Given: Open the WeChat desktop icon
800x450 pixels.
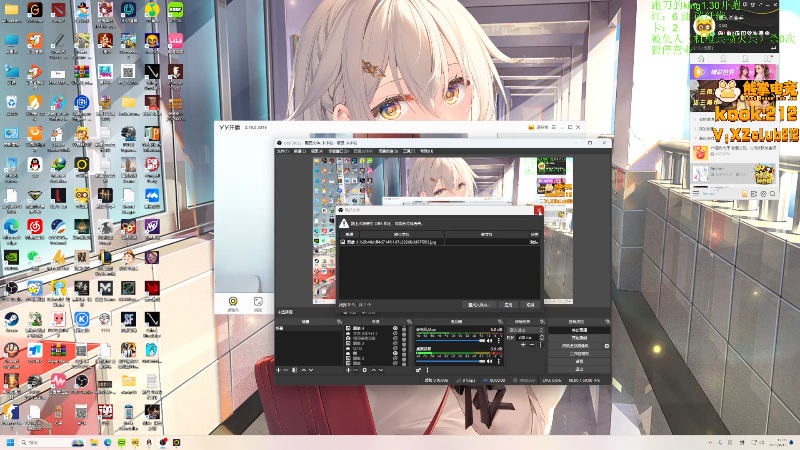Looking at the screenshot, I should click(35, 257).
